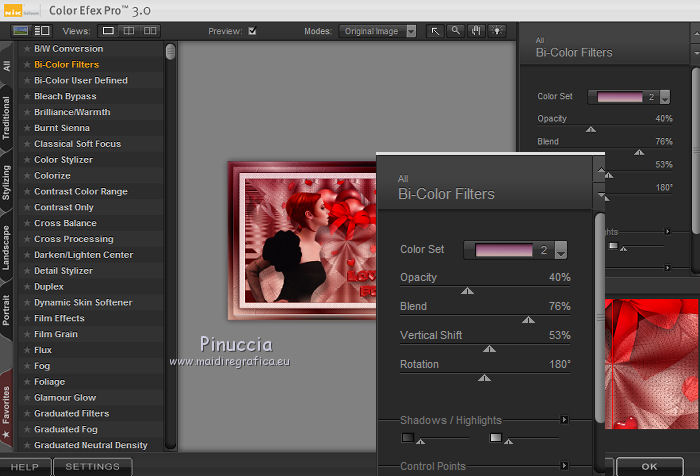Click the star next to Classical Soft Focus

coord(27,144)
